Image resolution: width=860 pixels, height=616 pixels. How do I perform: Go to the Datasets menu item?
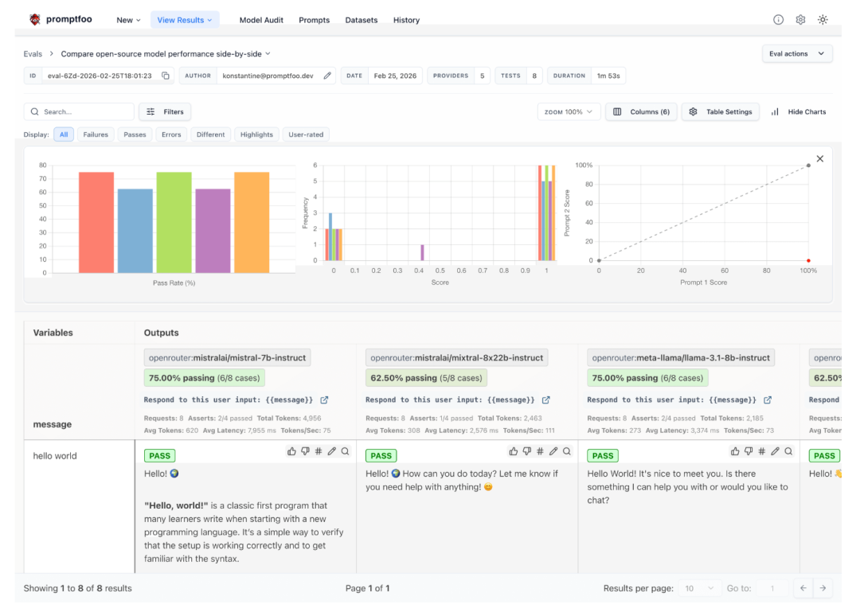[361, 20]
